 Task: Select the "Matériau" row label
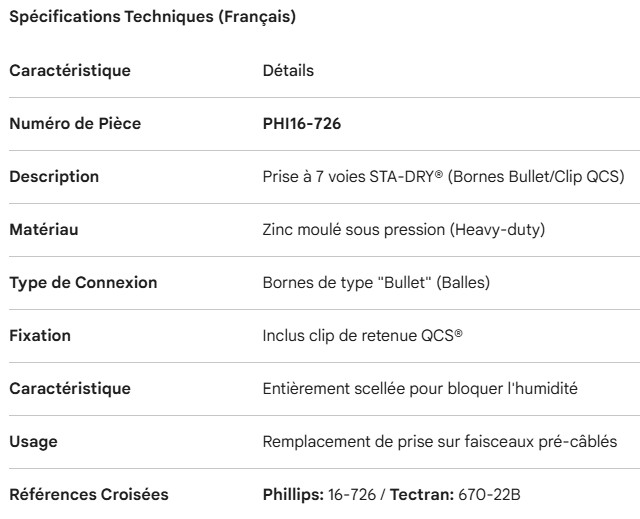(43, 230)
